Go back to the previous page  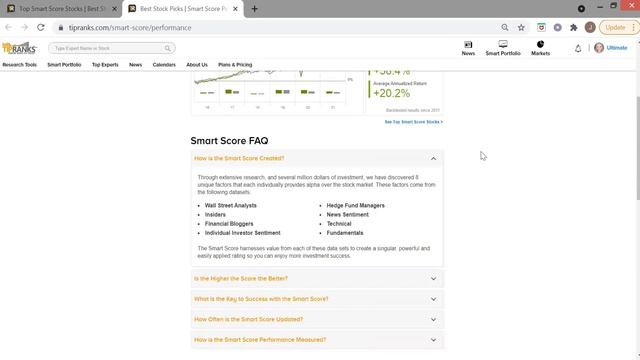tap(9, 27)
